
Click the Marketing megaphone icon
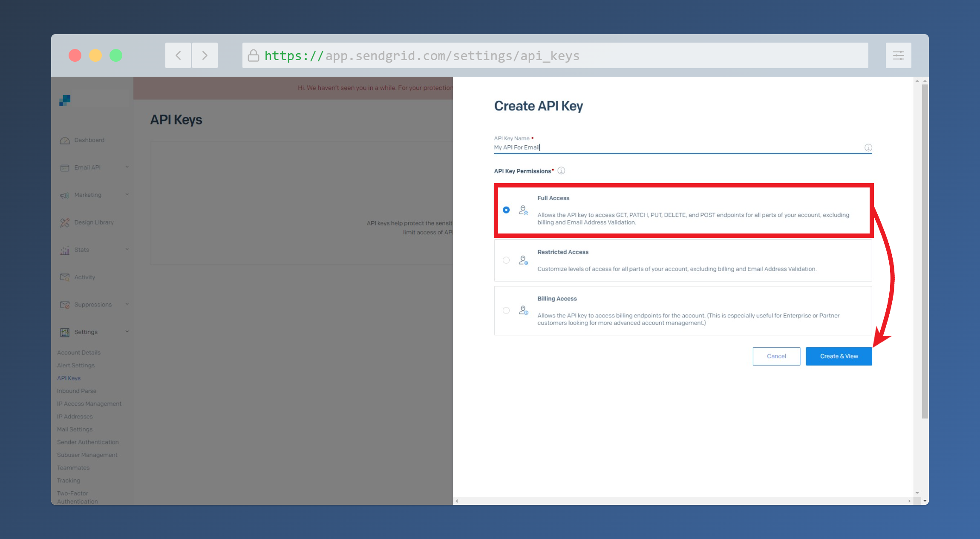click(65, 195)
